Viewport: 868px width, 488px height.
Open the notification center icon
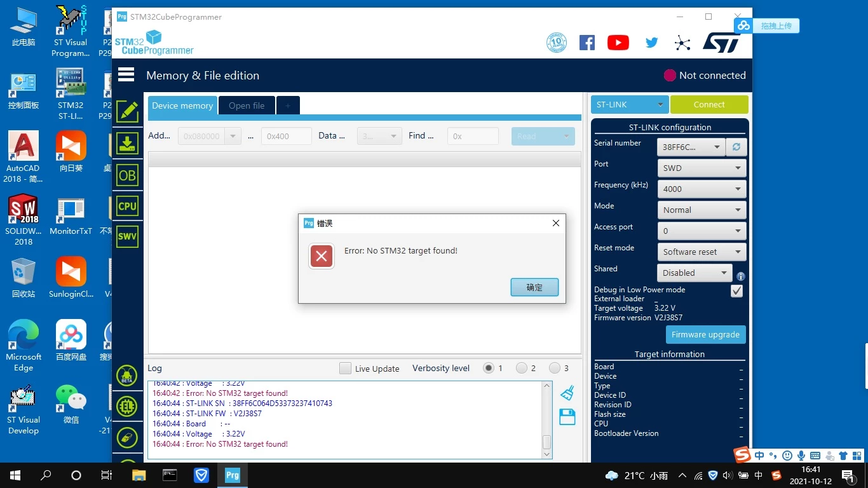(x=847, y=475)
